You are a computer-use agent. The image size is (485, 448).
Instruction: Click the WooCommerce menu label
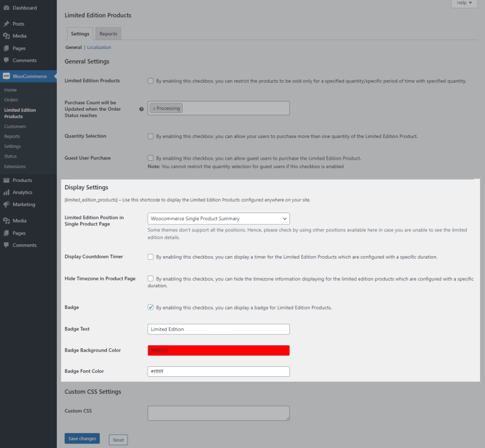tap(30, 76)
